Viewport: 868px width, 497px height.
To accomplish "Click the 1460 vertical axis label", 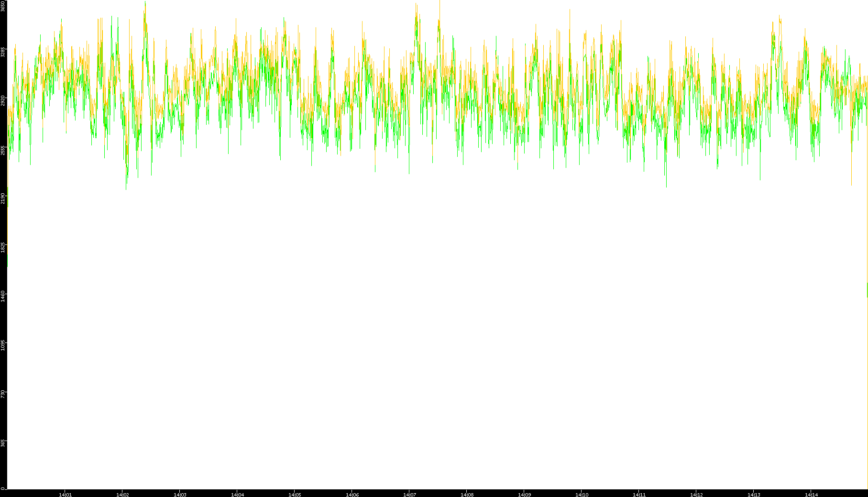I will [x=3, y=297].
